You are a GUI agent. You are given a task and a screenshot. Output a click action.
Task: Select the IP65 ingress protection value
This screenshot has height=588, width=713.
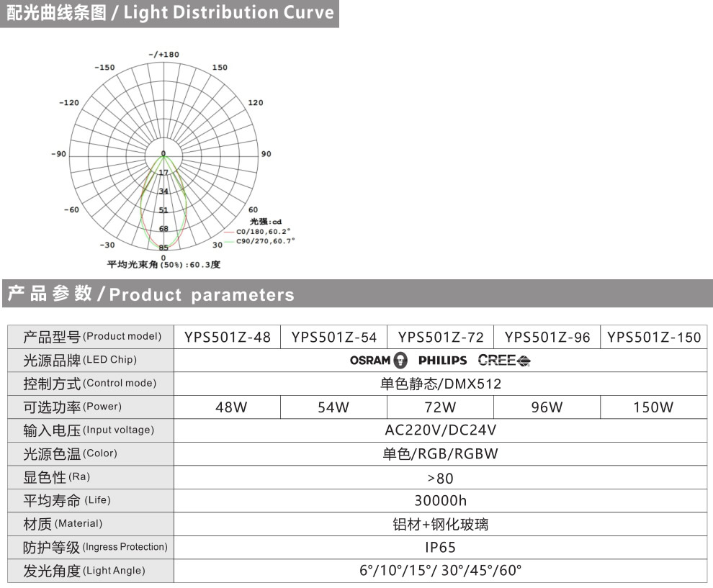click(x=440, y=547)
